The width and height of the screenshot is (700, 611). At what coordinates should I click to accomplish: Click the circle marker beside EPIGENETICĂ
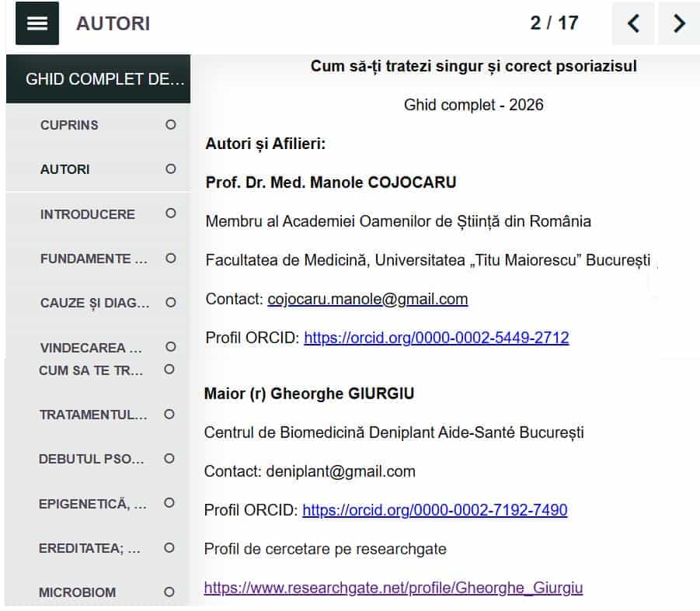tap(169, 503)
